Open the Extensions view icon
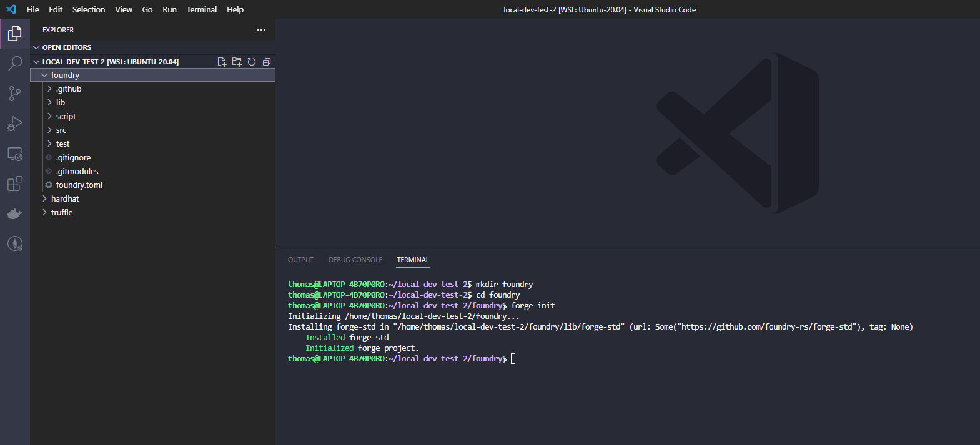 click(15, 183)
